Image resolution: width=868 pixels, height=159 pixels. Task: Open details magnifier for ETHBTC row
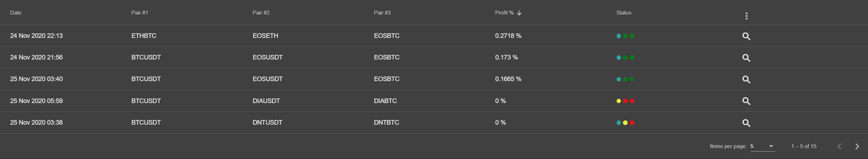[x=746, y=36]
